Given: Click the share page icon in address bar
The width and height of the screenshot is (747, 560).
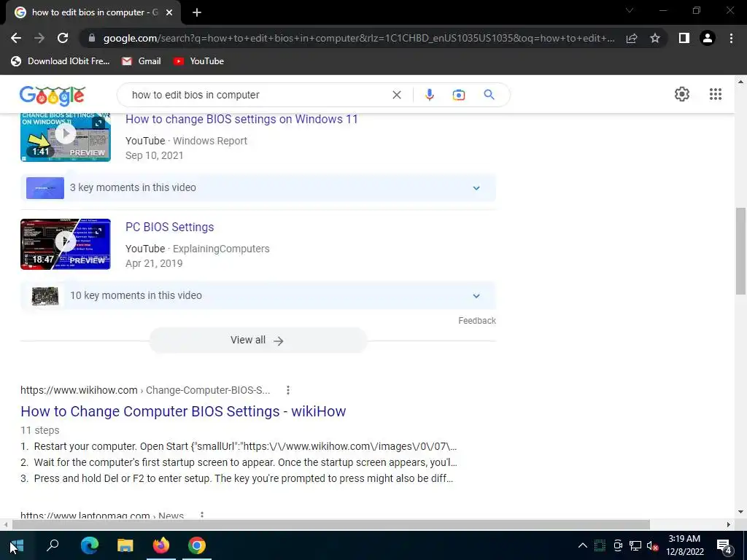Looking at the screenshot, I should (632, 38).
